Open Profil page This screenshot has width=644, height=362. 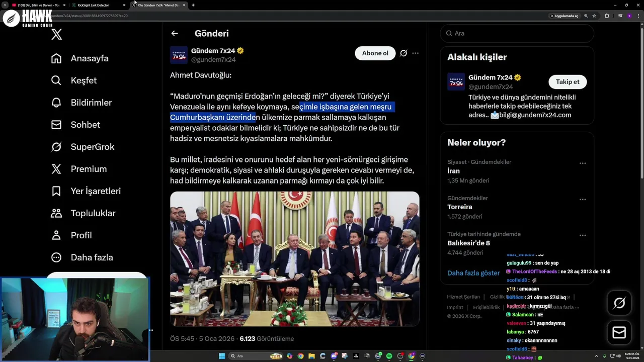[x=71, y=235]
